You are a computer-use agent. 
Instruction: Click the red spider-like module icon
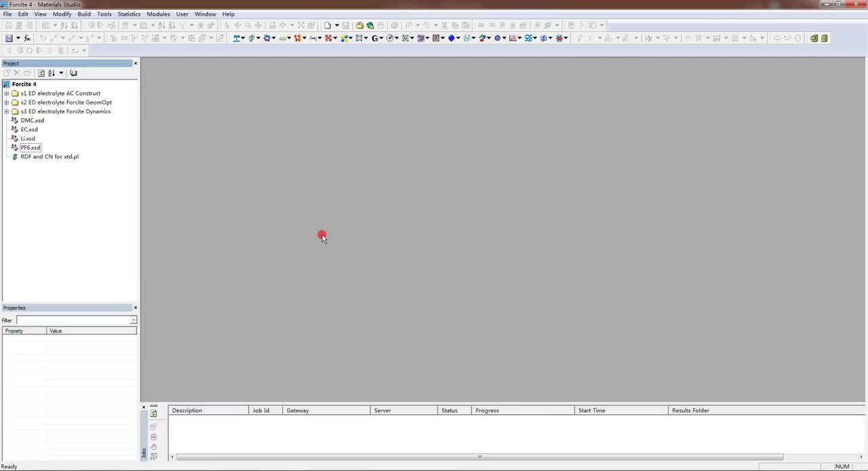(x=559, y=38)
